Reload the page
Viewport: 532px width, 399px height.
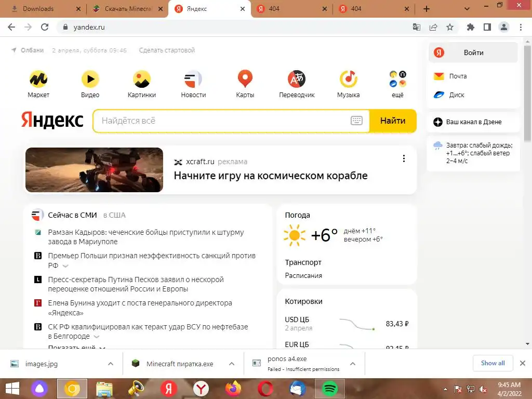(x=45, y=27)
